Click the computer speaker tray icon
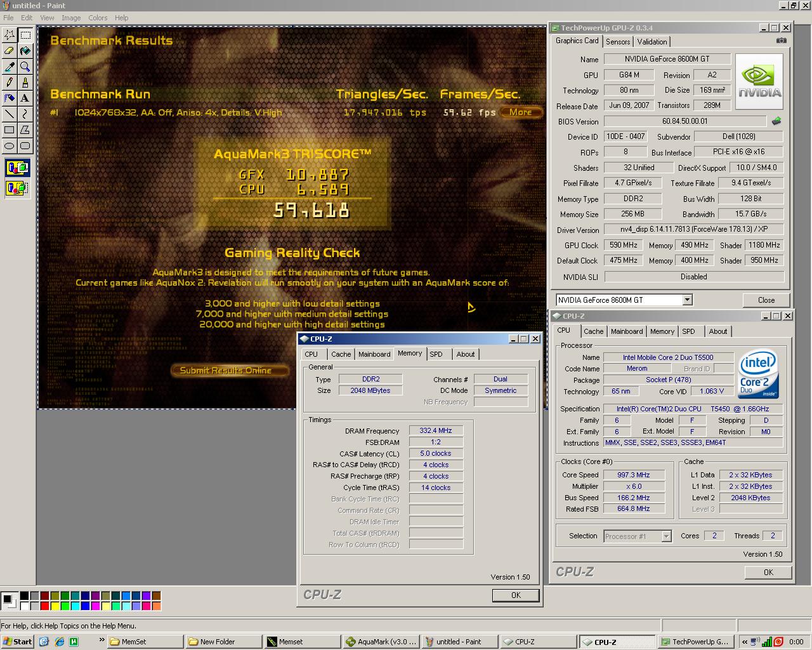 755,642
